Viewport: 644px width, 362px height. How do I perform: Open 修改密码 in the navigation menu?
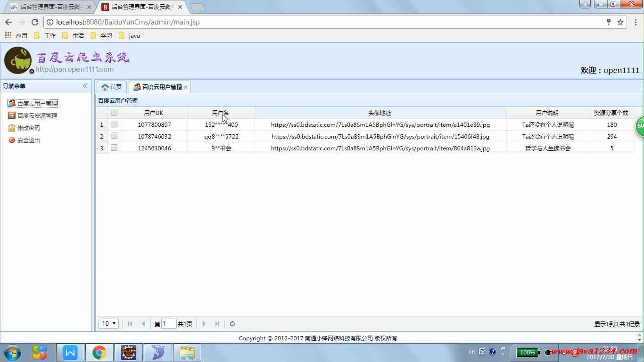pos(24,128)
